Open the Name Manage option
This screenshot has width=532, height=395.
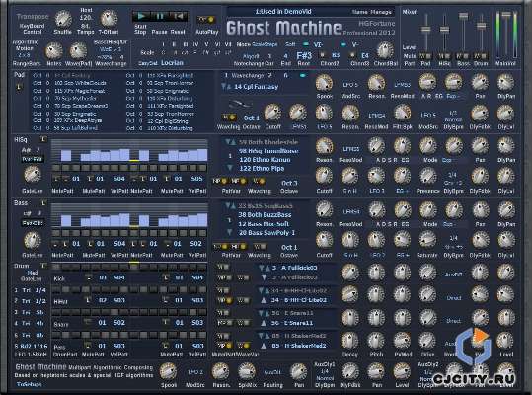pos(372,12)
